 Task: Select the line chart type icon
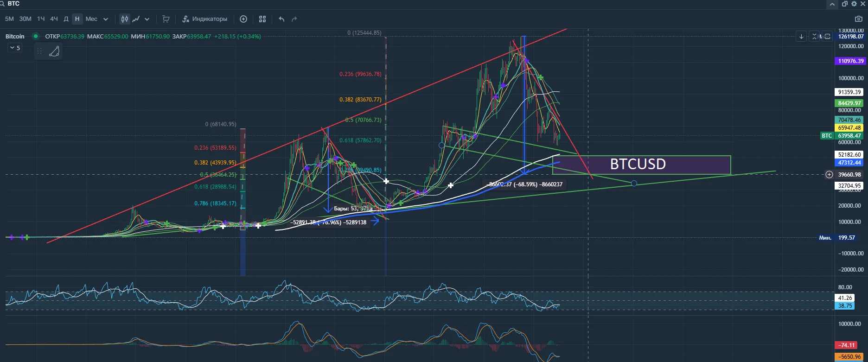[x=136, y=19]
